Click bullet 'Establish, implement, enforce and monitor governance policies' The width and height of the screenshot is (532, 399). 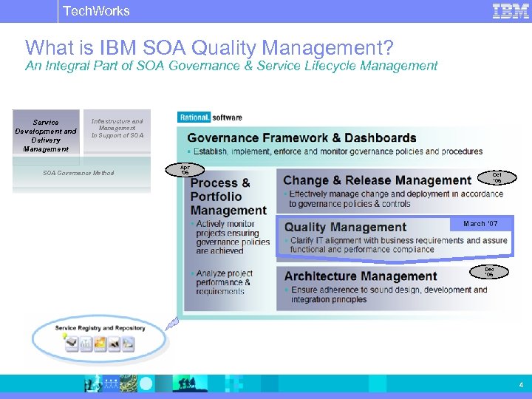tap(335, 151)
